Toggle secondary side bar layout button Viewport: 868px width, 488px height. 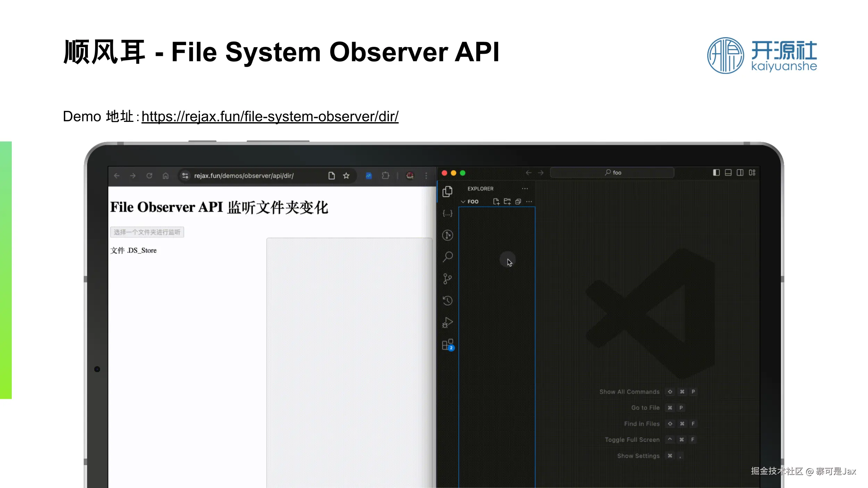point(740,173)
